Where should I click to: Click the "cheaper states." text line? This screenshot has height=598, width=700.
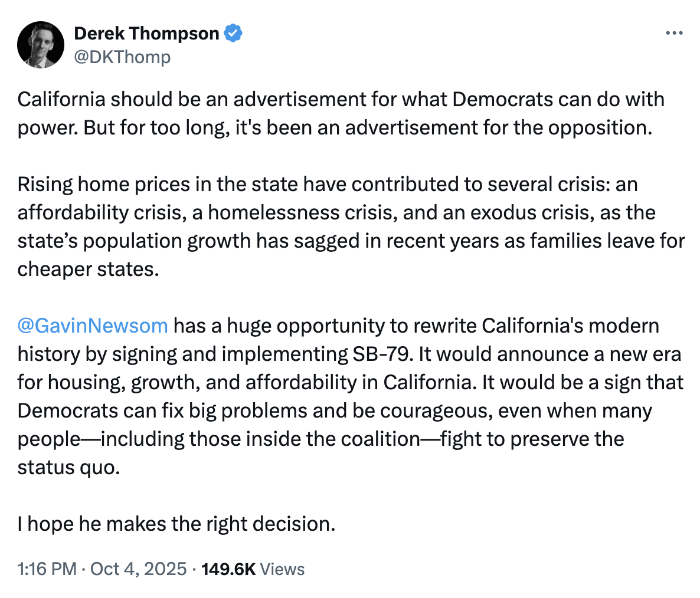point(88,269)
